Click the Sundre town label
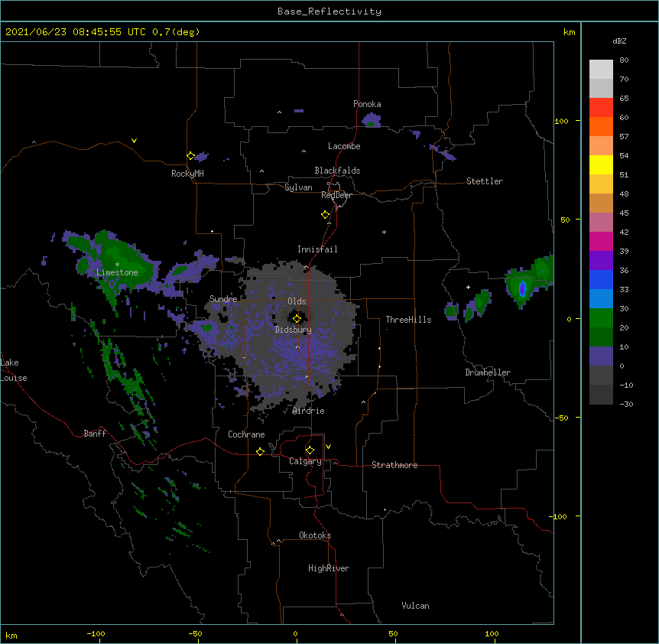This screenshot has width=659, height=644. tap(223, 299)
